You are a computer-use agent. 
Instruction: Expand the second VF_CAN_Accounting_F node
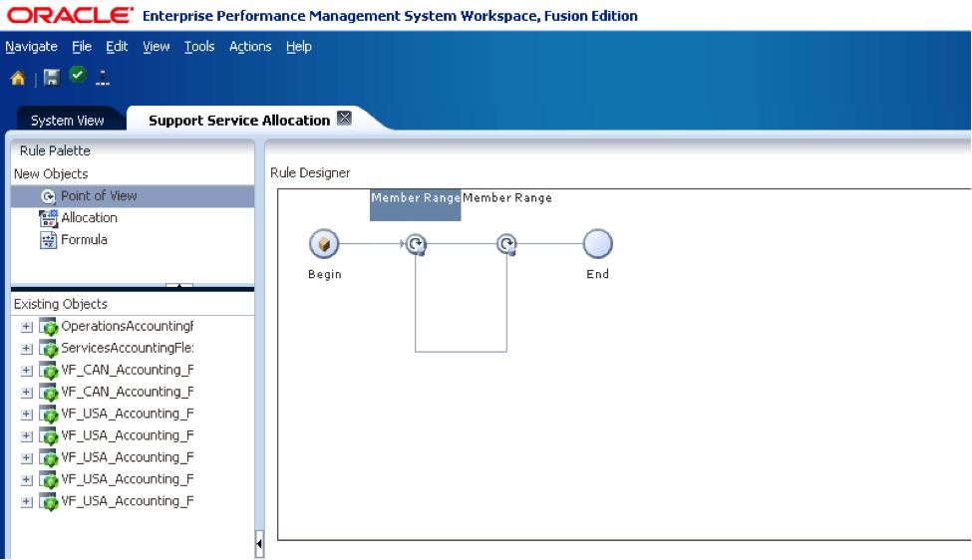27,393
